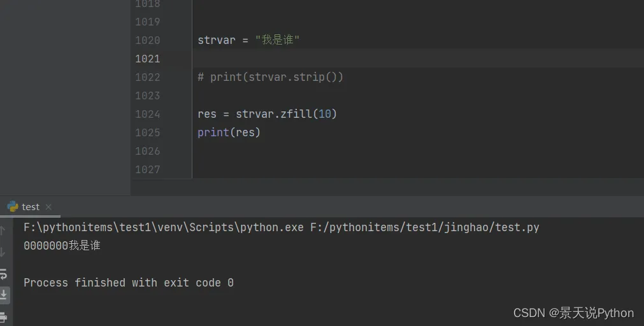Click the print(res) statement
This screenshot has width=644, height=326.
click(229, 132)
